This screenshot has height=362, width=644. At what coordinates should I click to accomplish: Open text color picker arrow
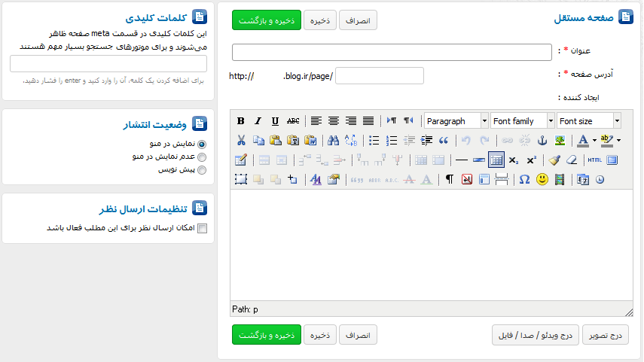pyautogui.click(x=594, y=140)
